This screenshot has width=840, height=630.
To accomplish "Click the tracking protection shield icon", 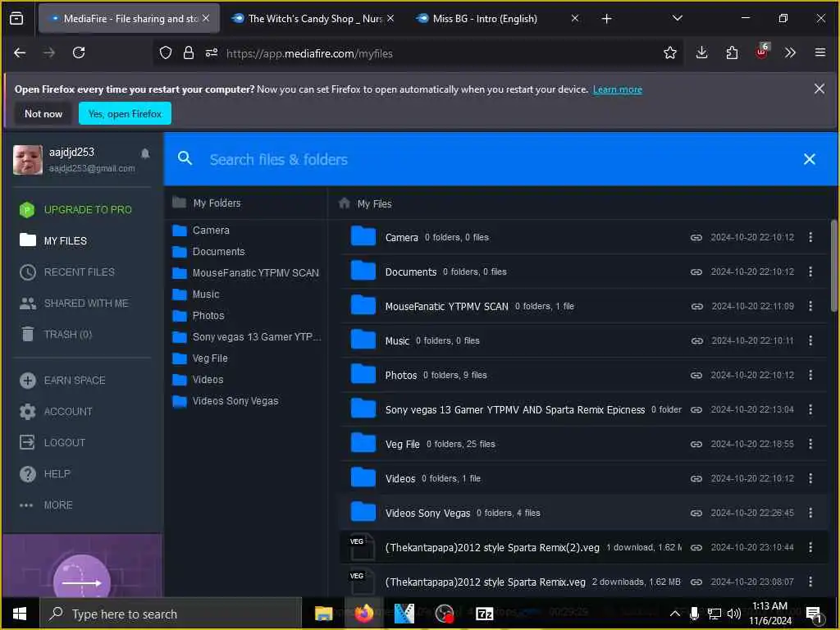I will pyautogui.click(x=166, y=52).
